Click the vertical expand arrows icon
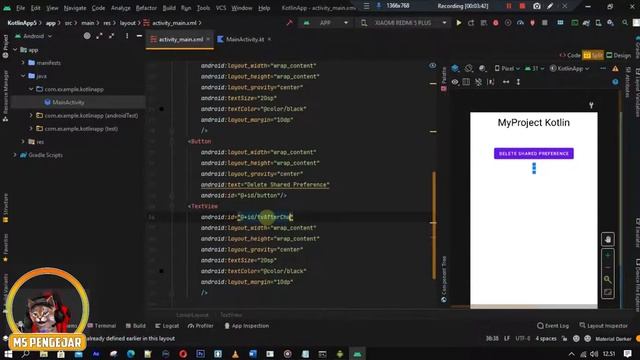 518,82
